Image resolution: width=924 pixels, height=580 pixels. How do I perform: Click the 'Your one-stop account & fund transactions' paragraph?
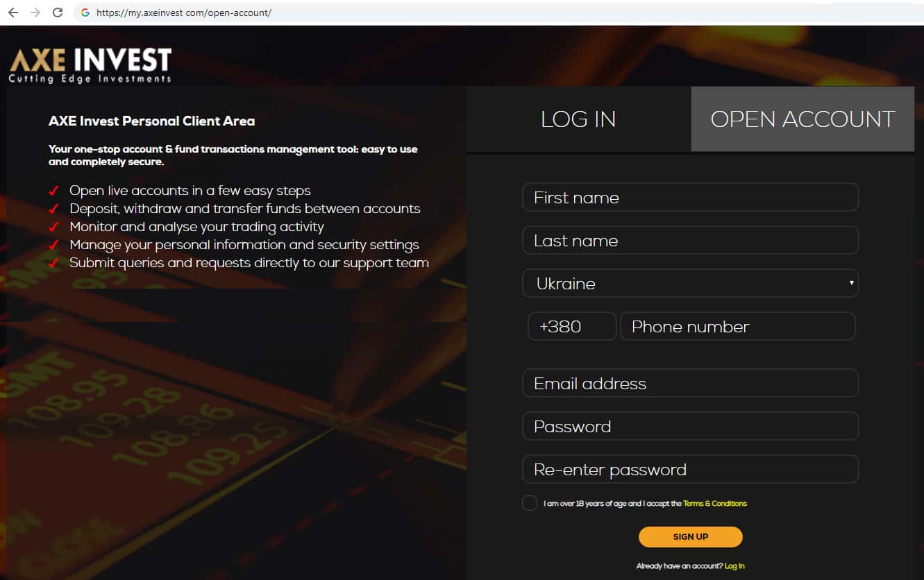(x=233, y=155)
